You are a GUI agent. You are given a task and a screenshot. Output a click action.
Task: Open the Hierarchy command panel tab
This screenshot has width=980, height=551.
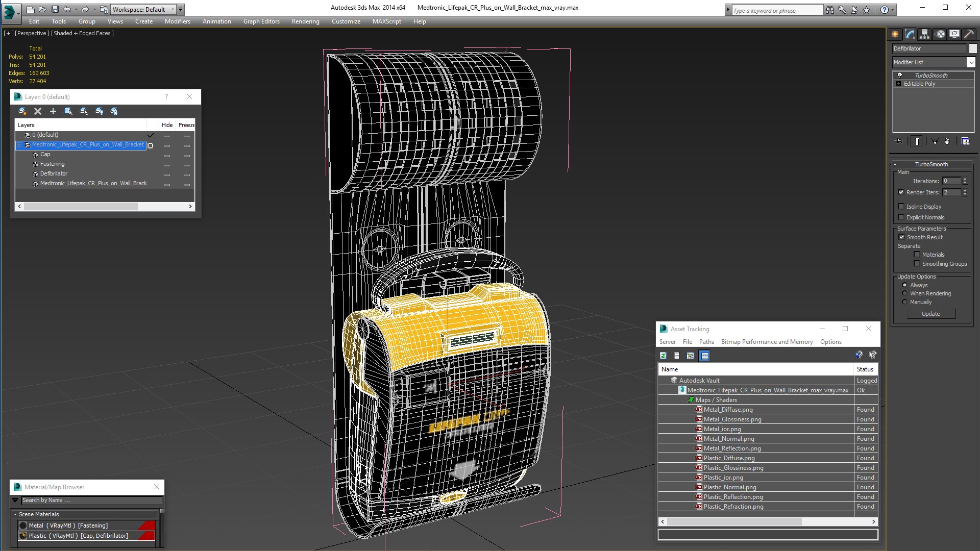[x=924, y=34]
